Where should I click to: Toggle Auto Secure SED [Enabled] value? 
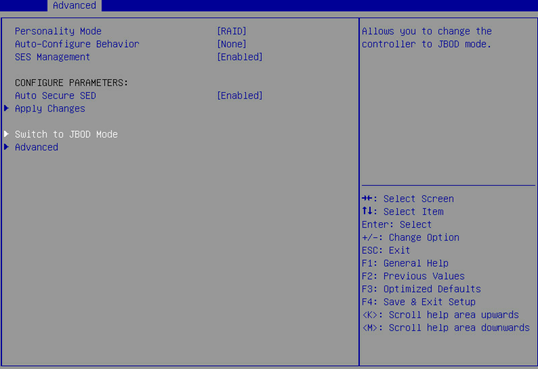[x=240, y=96]
